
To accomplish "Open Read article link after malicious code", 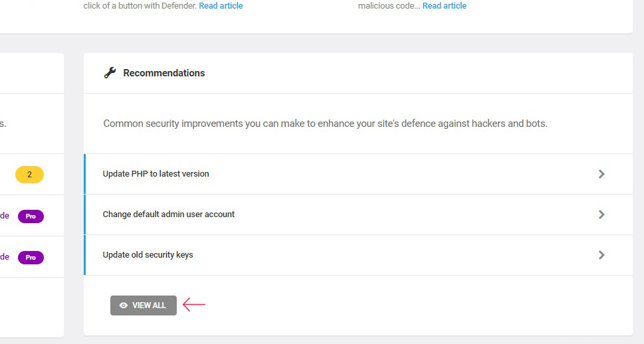I will tap(445, 6).
